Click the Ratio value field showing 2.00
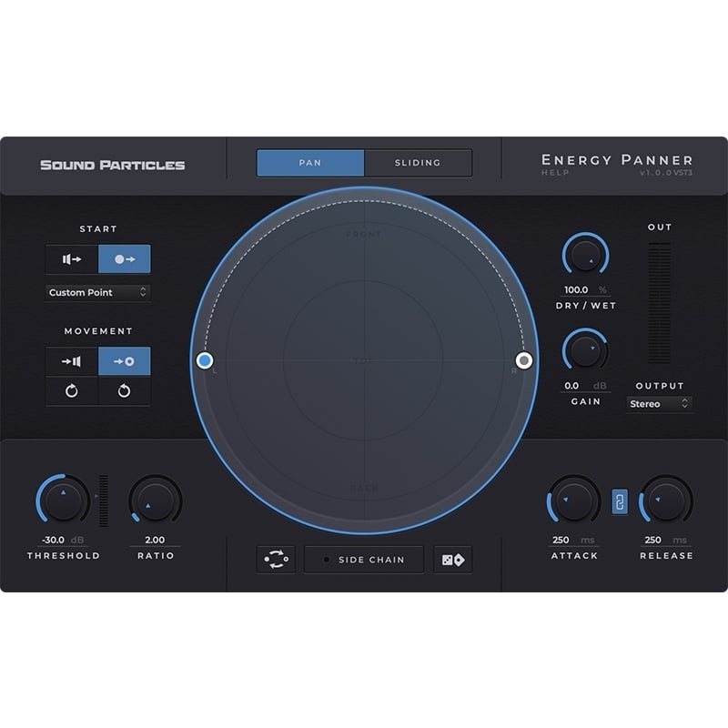The width and height of the screenshot is (728, 728). coord(155,540)
